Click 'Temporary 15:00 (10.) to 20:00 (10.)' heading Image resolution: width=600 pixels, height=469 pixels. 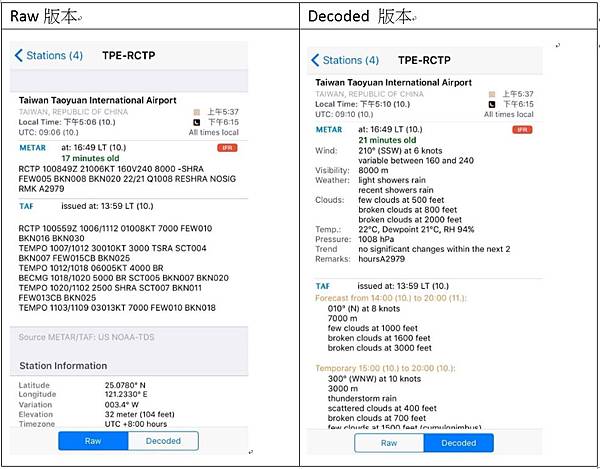pos(385,368)
